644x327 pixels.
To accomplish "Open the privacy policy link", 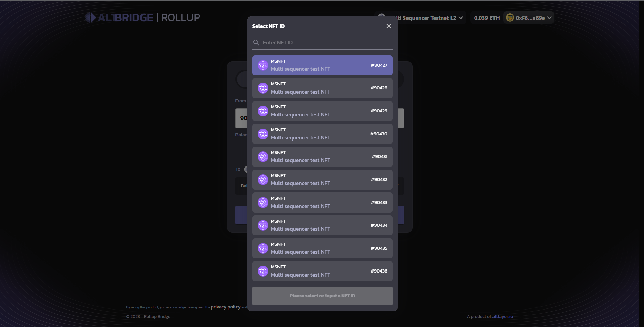I will 225,307.
